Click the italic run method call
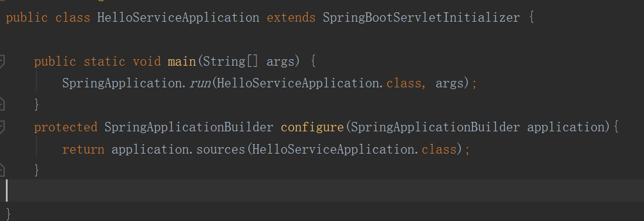This screenshot has height=221, width=644. point(200,83)
